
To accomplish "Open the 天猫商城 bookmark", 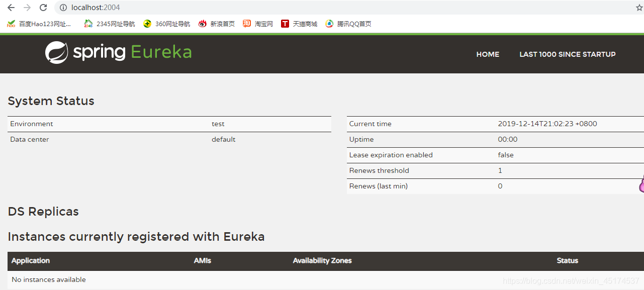I will pos(300,24).
